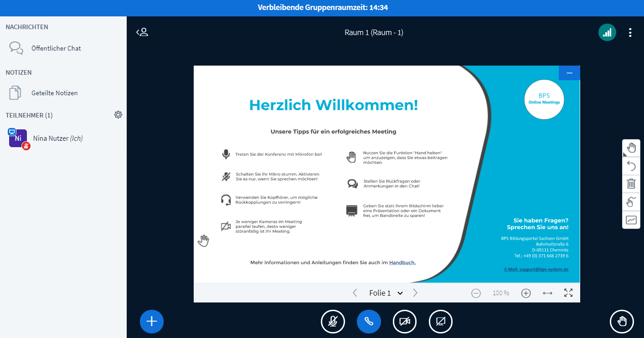The image size is (644, 338).
Task: Show connection status indicator
Action: click(x=607, y=32)
